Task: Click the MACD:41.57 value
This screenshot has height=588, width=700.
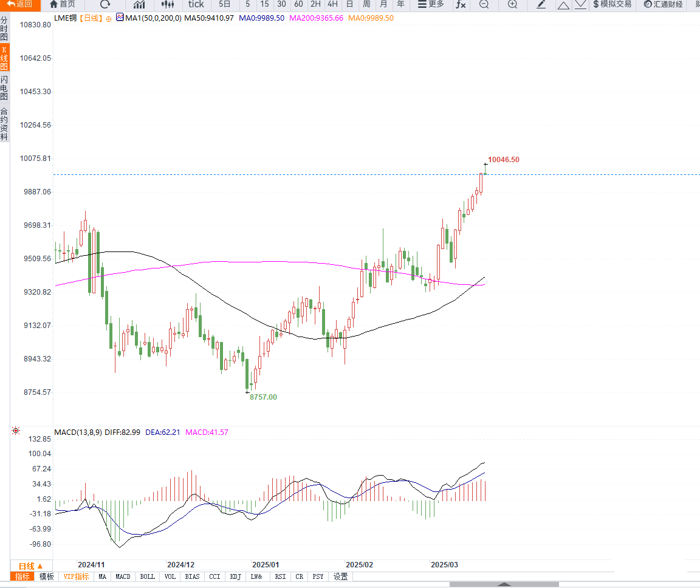Action: point(207,432)
